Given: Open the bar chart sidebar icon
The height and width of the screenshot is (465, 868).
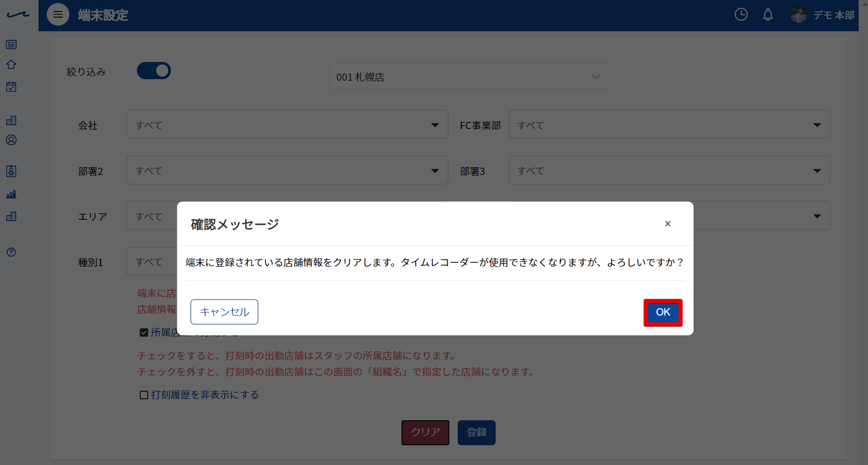Looking at the screenshot, I should pyautogui.click(x=11, y=194).
